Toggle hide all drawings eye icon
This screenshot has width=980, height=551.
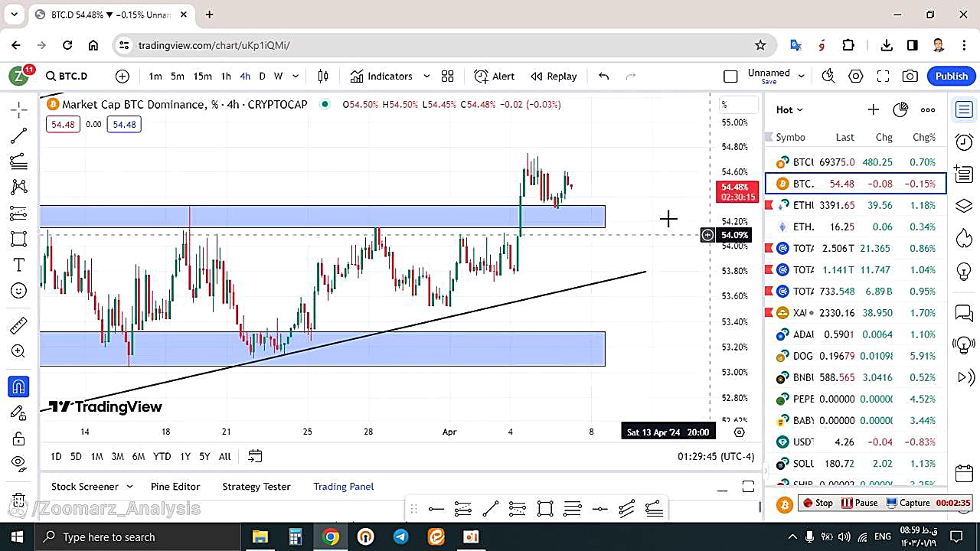point(19,462)
